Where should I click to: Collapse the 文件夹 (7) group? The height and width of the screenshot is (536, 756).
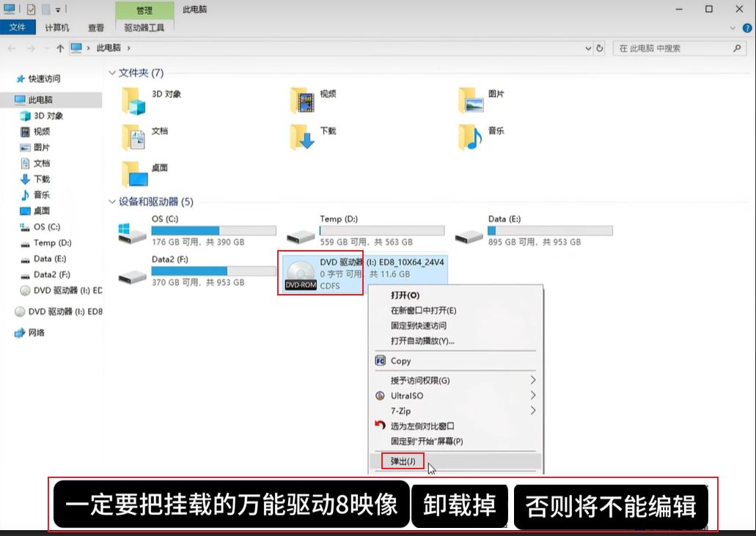[112, 73]
